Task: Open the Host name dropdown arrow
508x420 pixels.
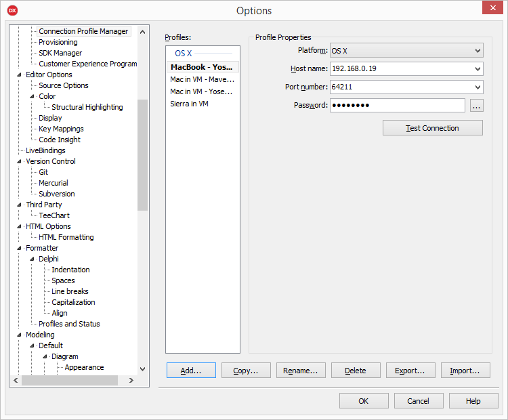Action: (x=478, y=68)
